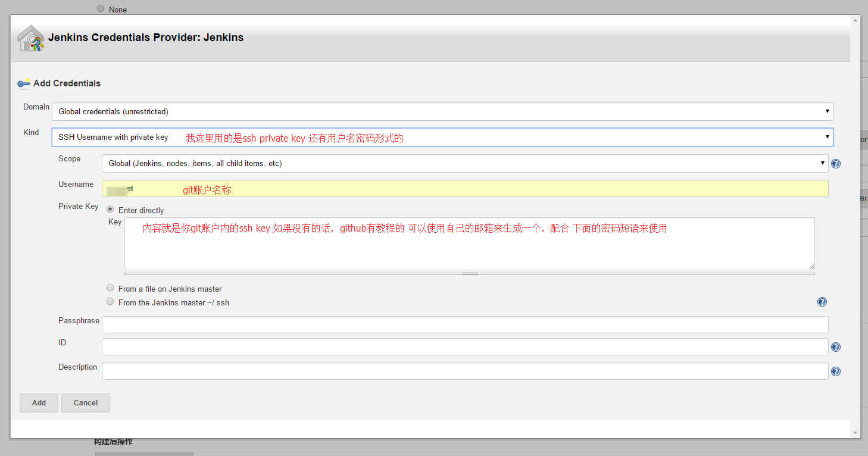Click into the Description input field
Image resolution: width=868 pixels, height=456 pixels.
465,371
